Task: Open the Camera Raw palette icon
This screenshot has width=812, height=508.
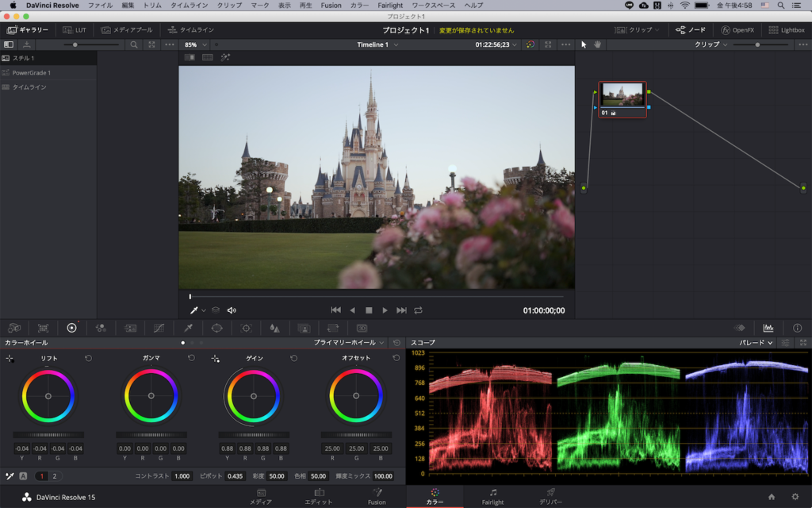Action: [14, 327]
